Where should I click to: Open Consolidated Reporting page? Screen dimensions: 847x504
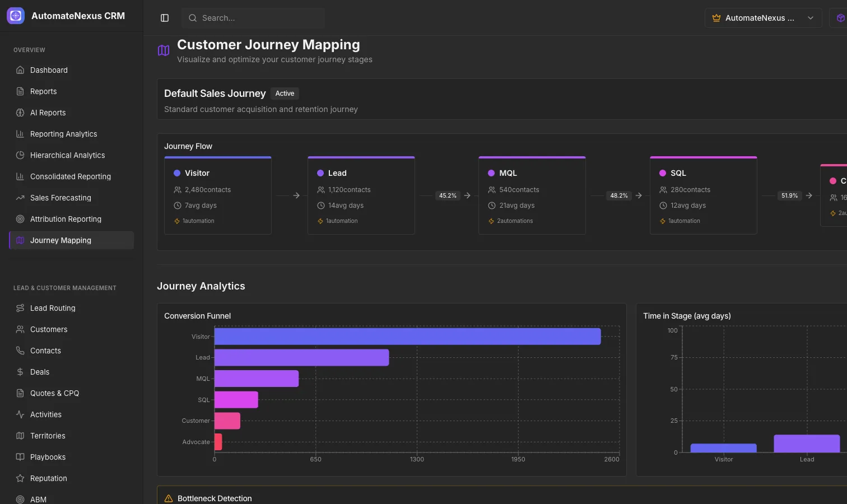tap(72, 176)
